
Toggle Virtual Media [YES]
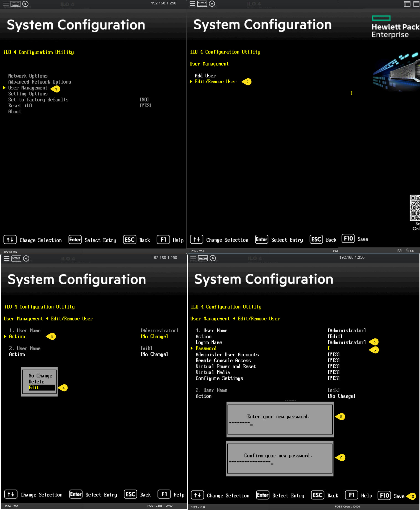(334, 372)
